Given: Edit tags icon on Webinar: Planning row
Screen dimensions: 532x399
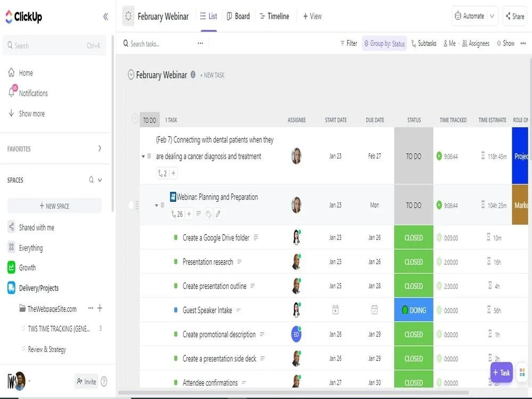Looking at the screenshot, I should [209, 214].
